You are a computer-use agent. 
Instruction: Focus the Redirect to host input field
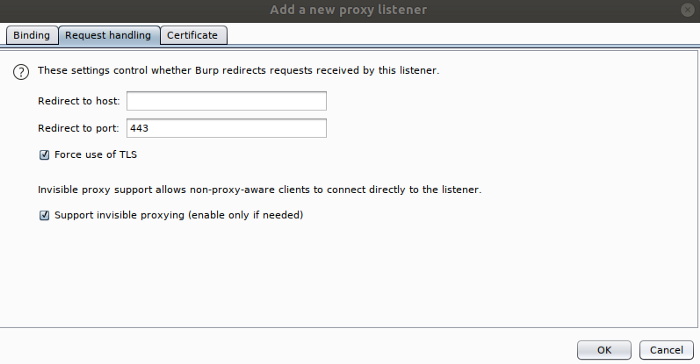point(226,101)
